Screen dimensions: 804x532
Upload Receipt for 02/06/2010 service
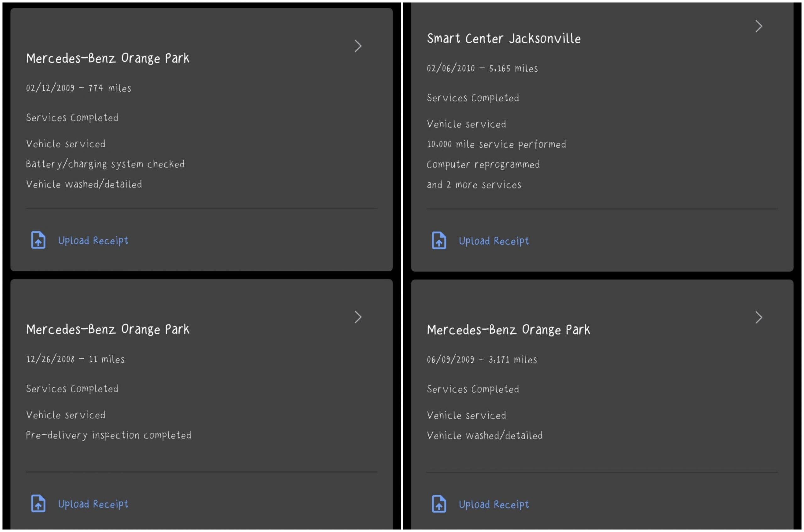[494, 241]
